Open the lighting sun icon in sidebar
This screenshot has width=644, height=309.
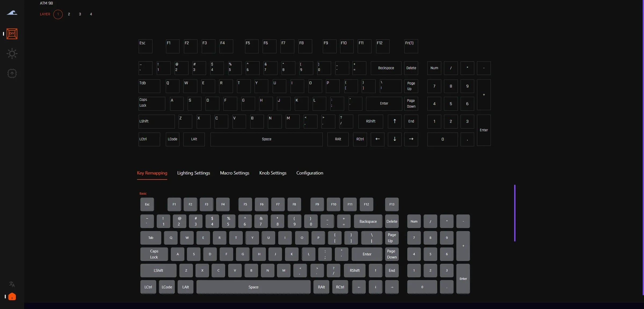click(x=12, y=54)
